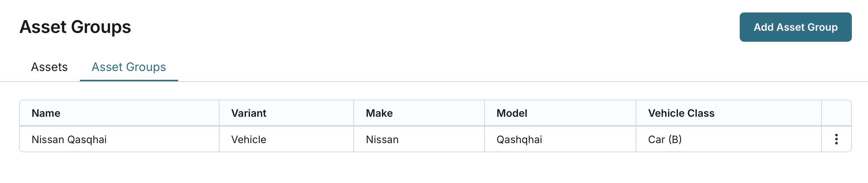Image resolution: width=868 pixels, height=183 pixels.
Task: Click the Qashqhai model cell
Action: click(519, 139)
